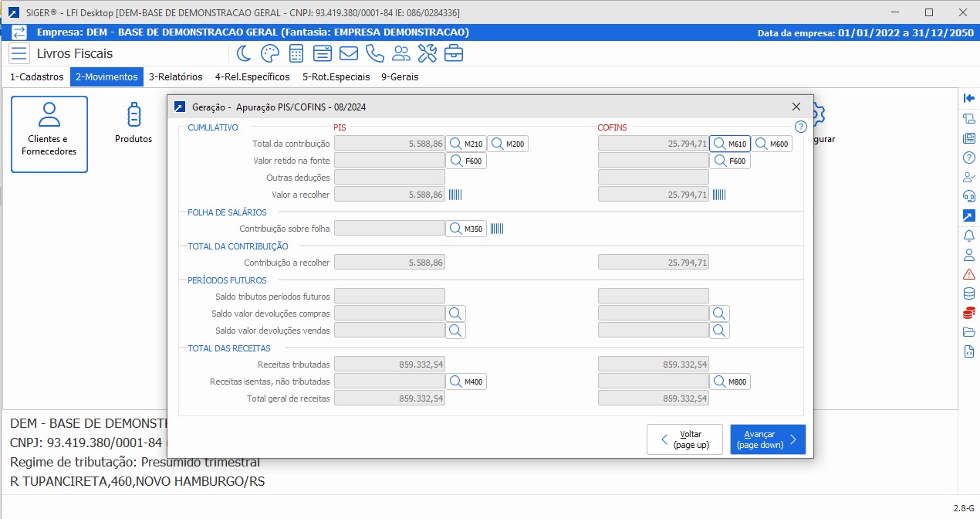Open the 9-Gerais menu tab

click(400, 77)
